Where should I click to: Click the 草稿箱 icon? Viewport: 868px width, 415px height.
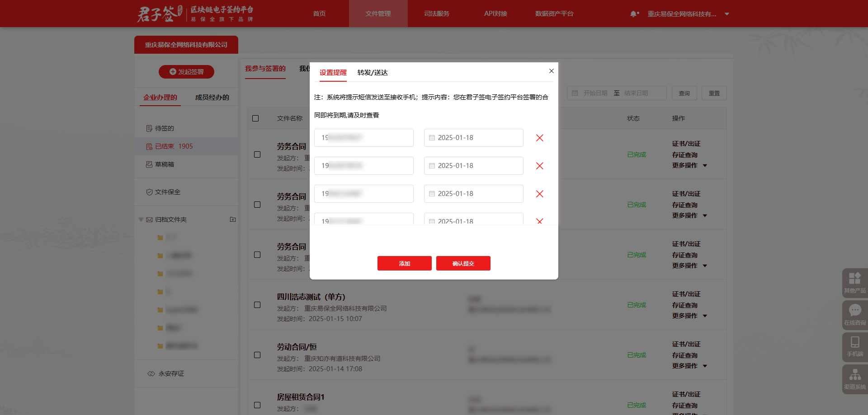tap(149, 164)
